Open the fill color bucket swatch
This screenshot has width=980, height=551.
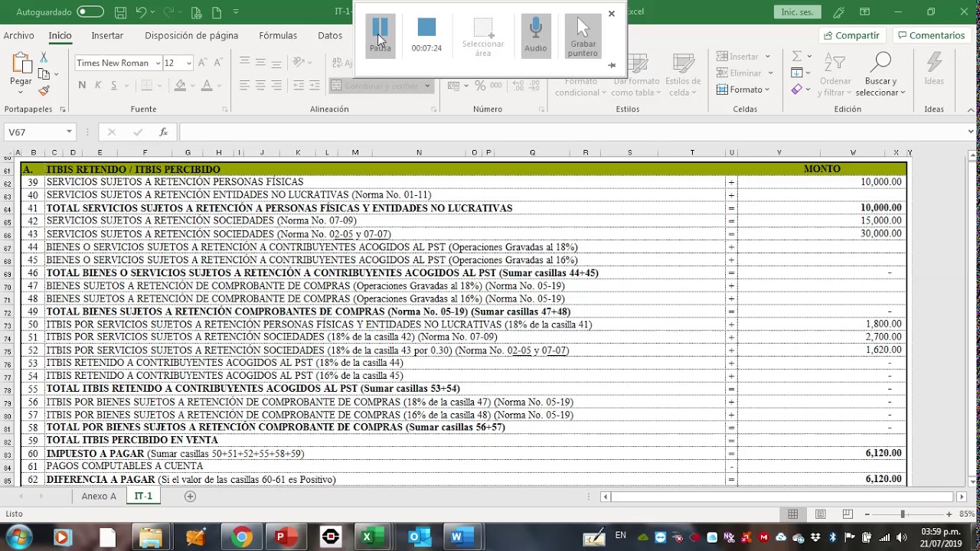click(178, 86)
